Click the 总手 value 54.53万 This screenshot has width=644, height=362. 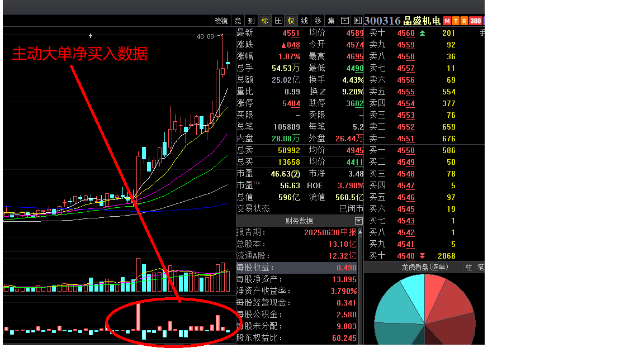point(286,68)
